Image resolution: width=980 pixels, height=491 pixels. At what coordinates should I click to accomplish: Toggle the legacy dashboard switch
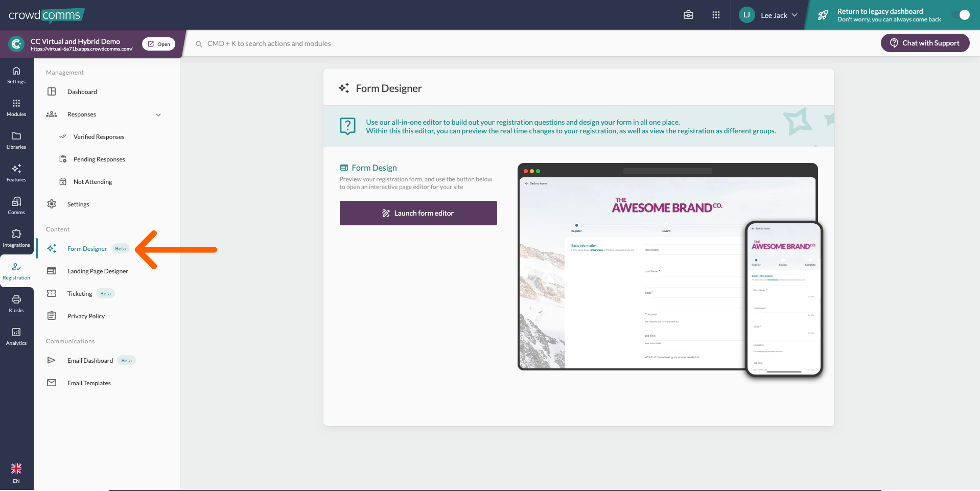click(961, 15)
